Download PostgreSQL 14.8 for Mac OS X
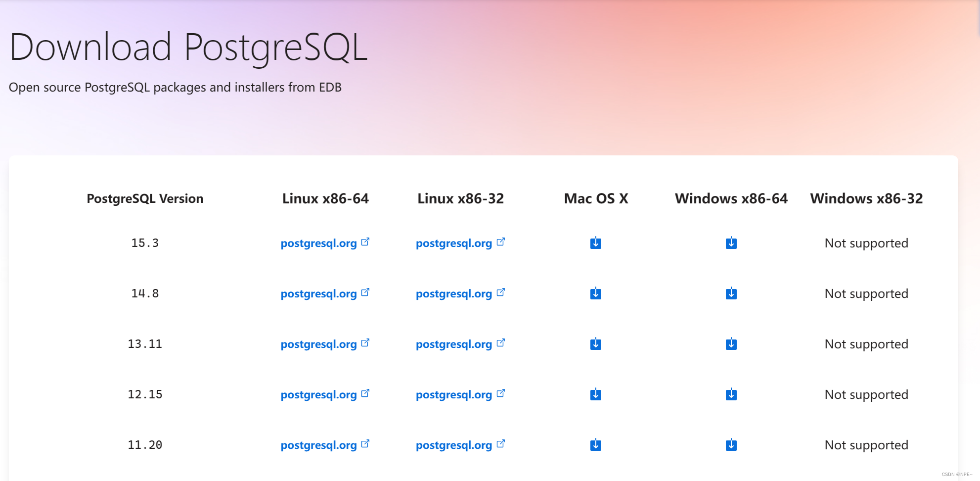980x481 pixels. point(596,293)
